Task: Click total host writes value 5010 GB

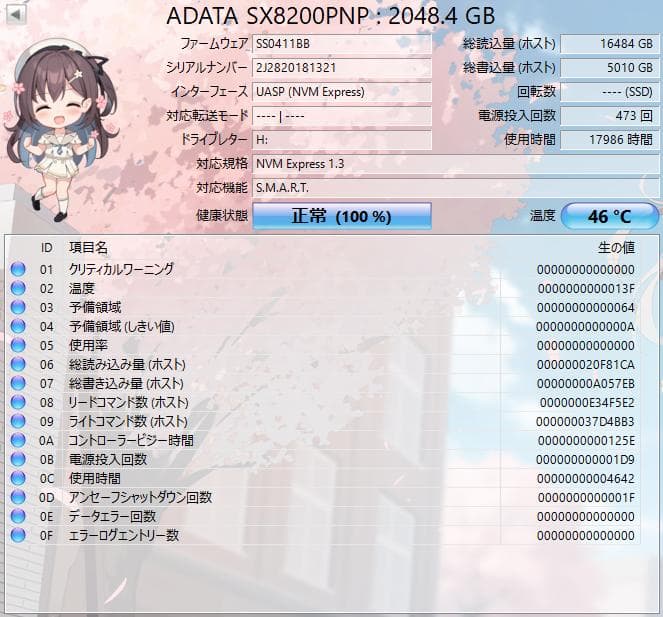Action: (x=609, y=68)
